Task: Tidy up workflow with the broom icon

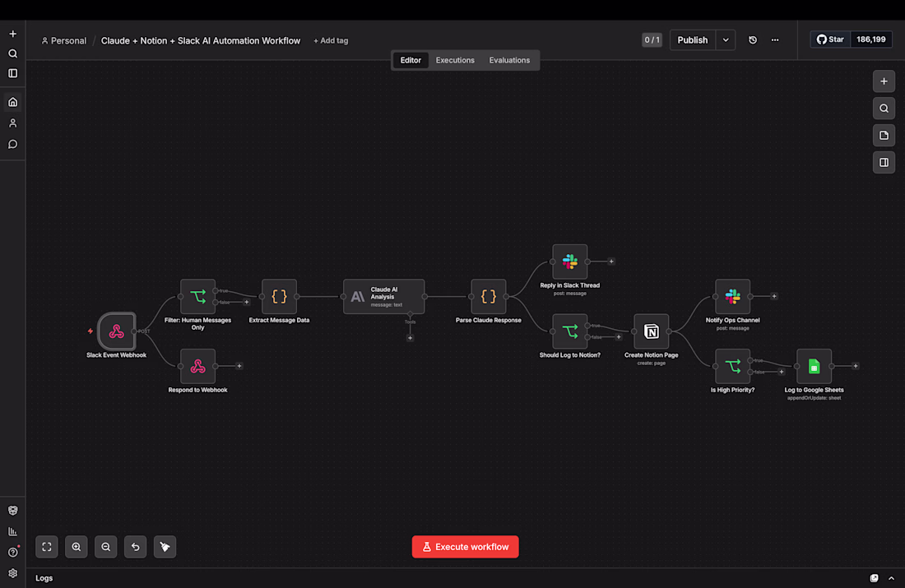Action: [165, 546]
